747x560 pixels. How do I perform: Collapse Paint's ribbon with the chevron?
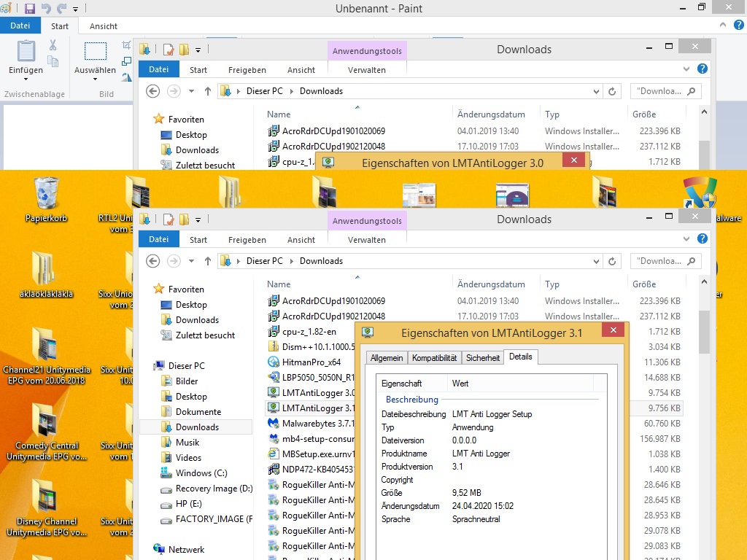[723, 25]
